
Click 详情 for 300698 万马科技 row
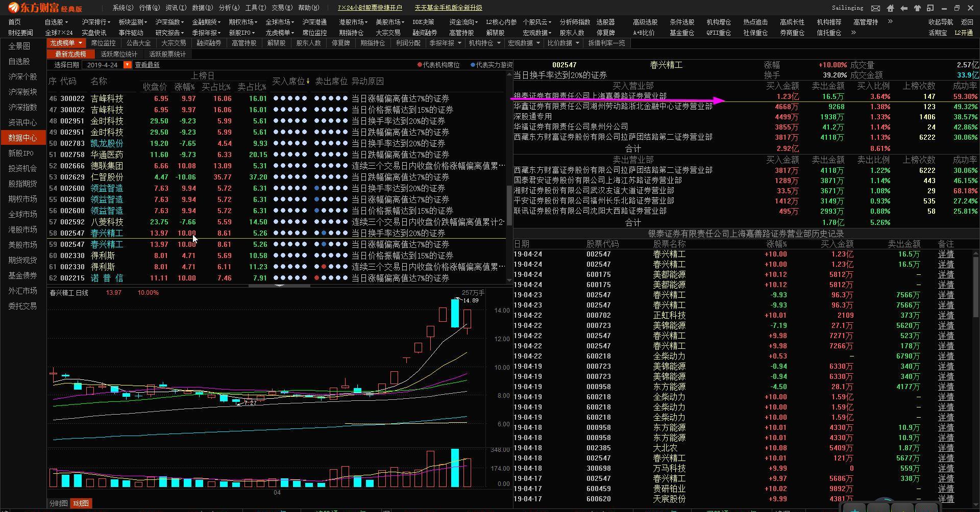[946, 468]
